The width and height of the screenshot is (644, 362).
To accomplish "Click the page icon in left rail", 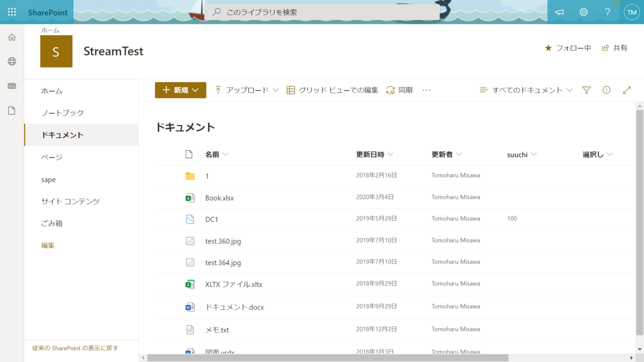I will [x=12, y=110].
